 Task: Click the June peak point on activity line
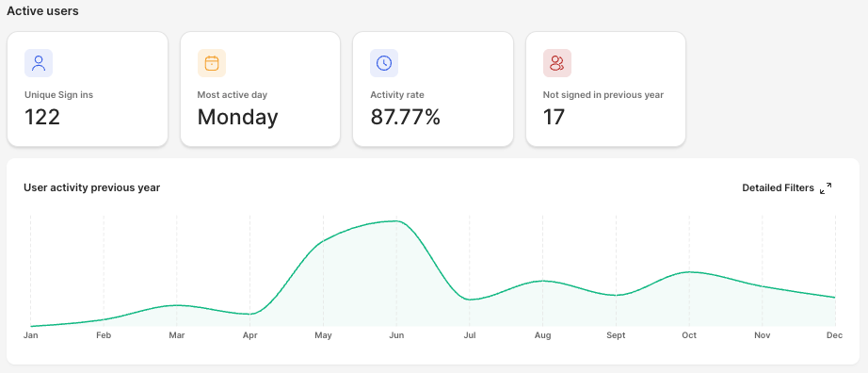point(396,221)
